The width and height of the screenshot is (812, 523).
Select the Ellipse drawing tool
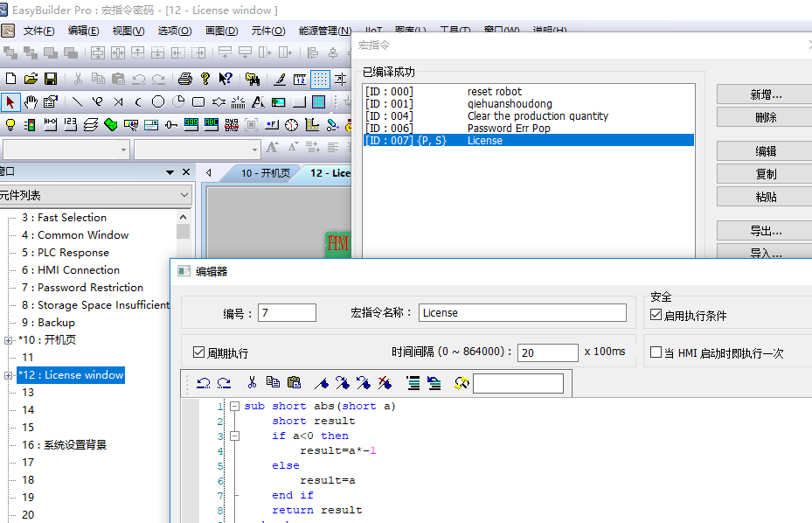pyautogui.click(x=158, y=101)
